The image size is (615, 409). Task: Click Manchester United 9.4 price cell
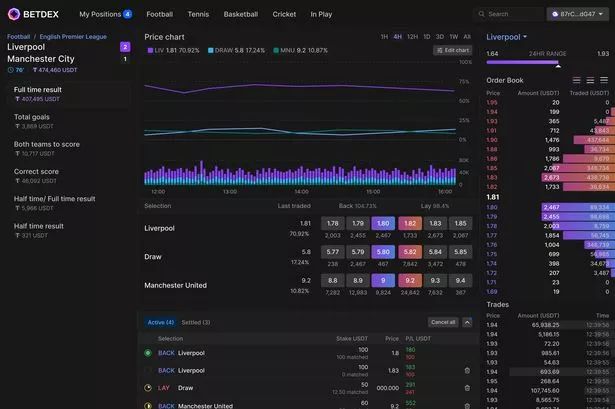click(x=460, y=281)
